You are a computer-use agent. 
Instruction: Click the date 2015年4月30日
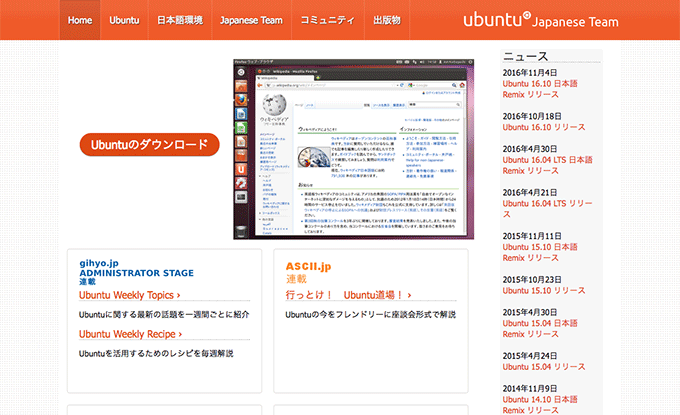point(530,312)
